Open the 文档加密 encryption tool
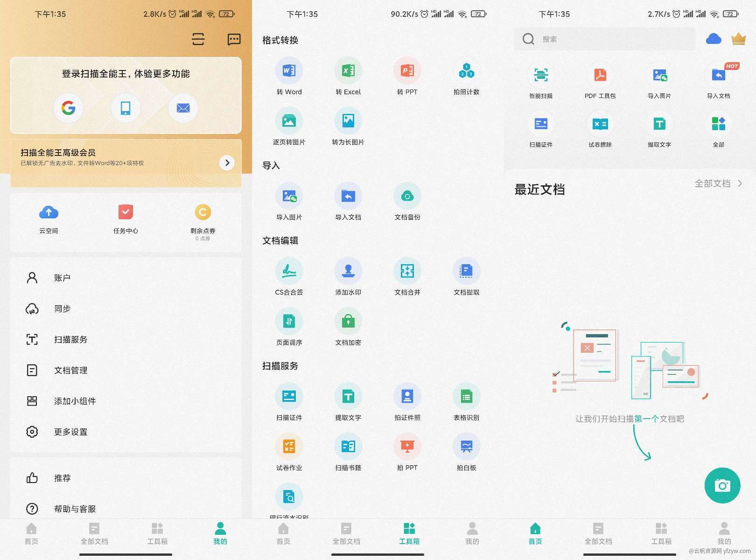This screenshot has height=560, width=756. tap(348, 327)
